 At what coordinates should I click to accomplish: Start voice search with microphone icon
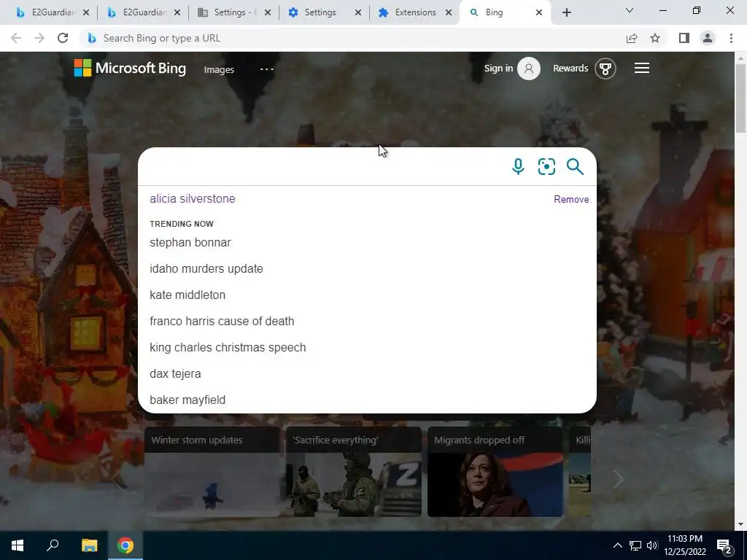point(518,167)
